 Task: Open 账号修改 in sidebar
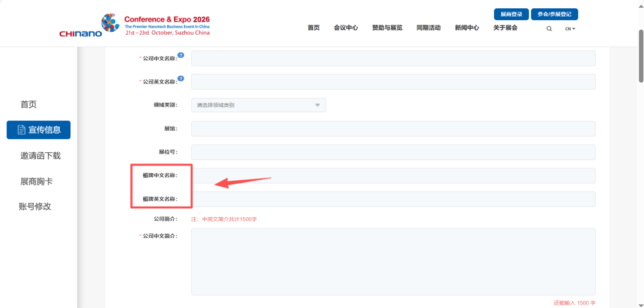click(x=35, y=207)
